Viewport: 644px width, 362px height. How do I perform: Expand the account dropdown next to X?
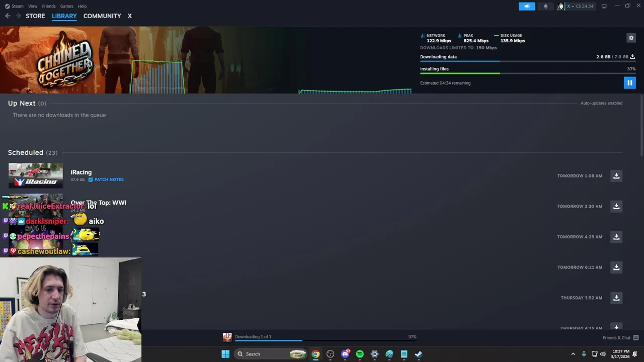pyautogui.click(x=573, y=6)
